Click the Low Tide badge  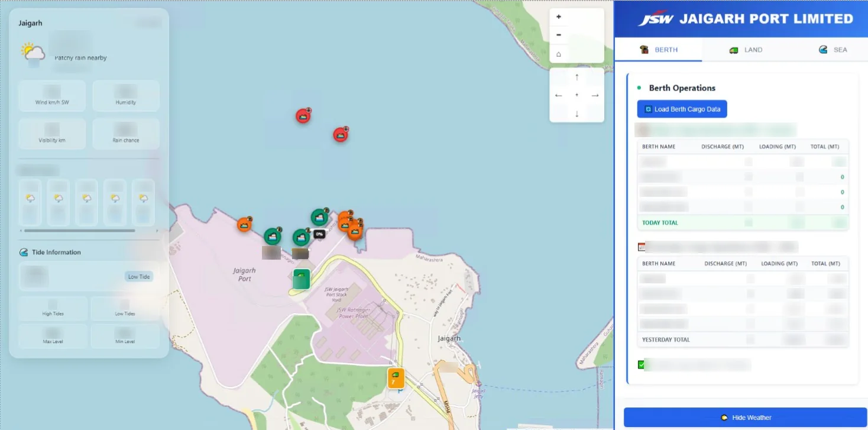pos(139,277)
